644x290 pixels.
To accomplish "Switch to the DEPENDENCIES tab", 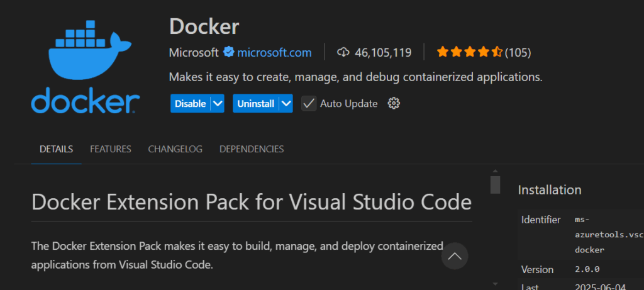I will (252, 149).
